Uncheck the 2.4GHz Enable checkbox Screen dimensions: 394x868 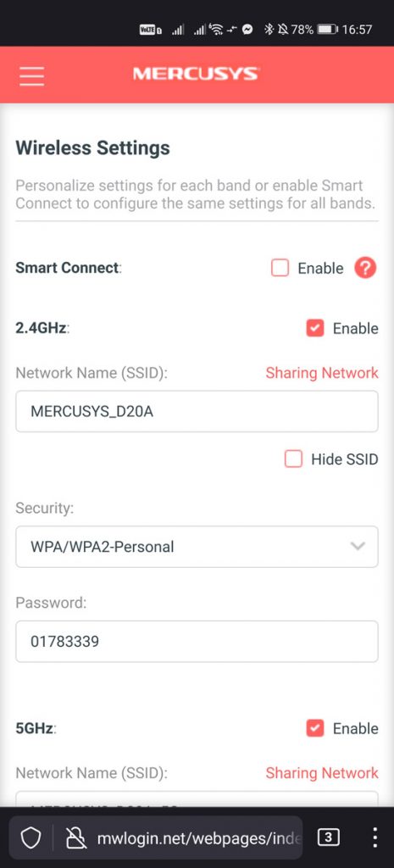coord(315,328)
